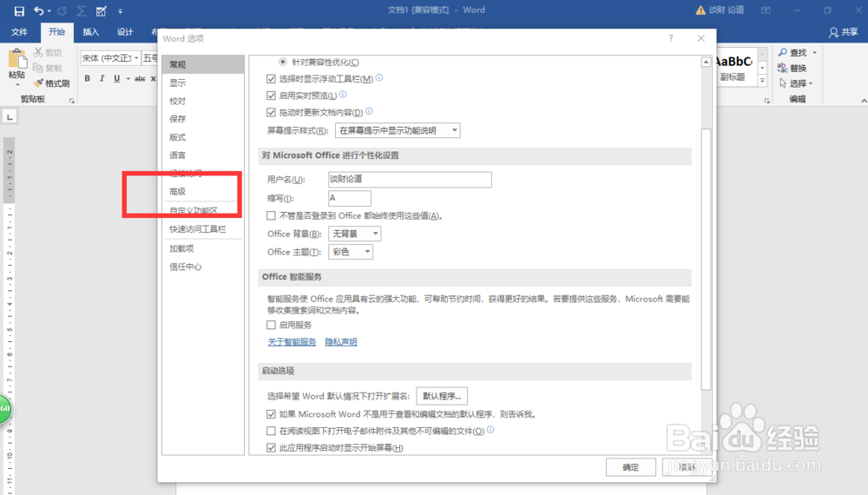Click the Share person icon
The width and height of the screenshot is (868, 495).
(x=833, y=33)
